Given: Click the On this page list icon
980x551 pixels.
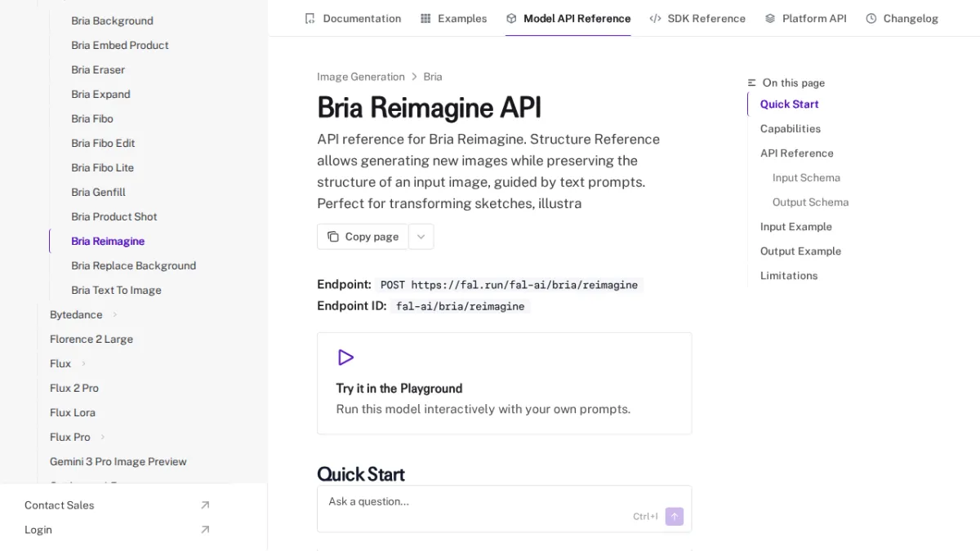Looking at the screenshot, I should tap(752, 83).
